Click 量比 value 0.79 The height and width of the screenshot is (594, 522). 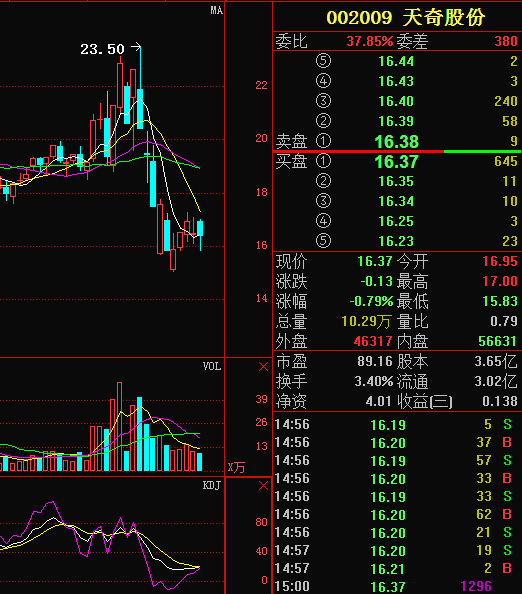pos(504,321)
